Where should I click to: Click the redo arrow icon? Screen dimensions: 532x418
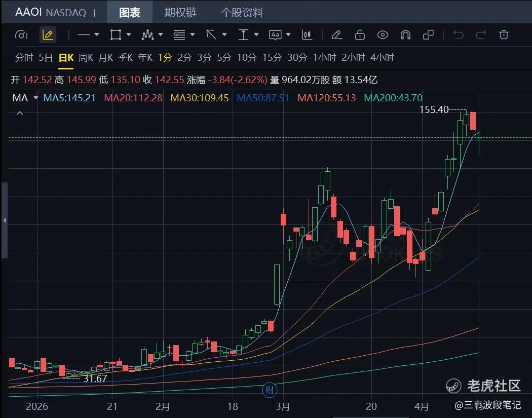(x=481, y=34)
